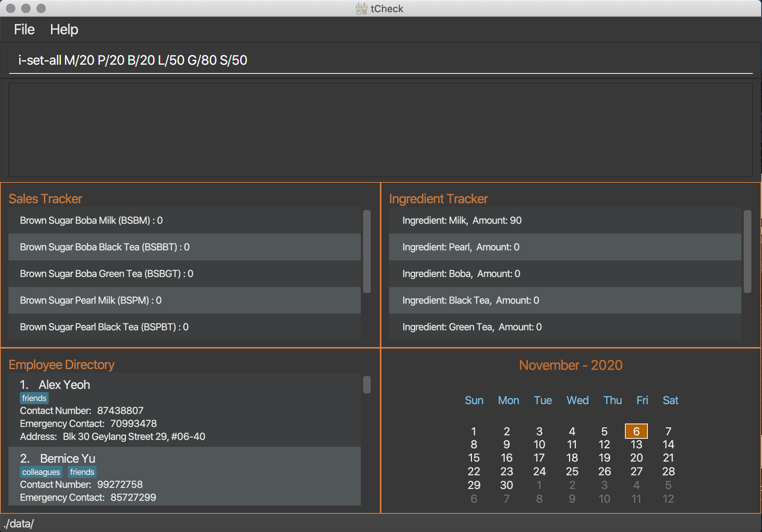Click the Employee Directory scrollbar
Screen dimensions: 762x532
367,385
